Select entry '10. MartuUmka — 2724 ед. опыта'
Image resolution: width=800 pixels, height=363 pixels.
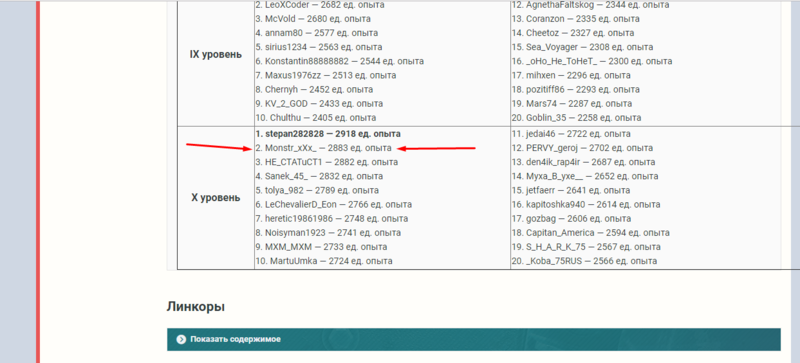324,261
